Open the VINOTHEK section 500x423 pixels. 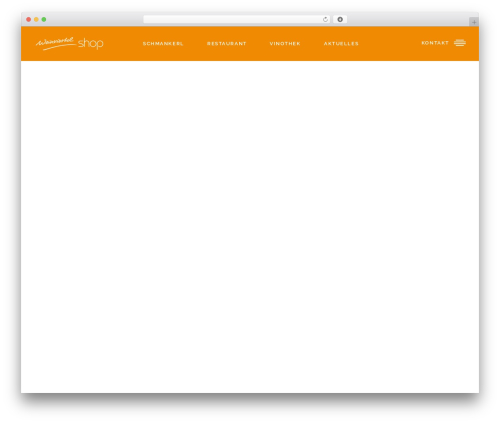pyautogui.click(x=285, y=44)
